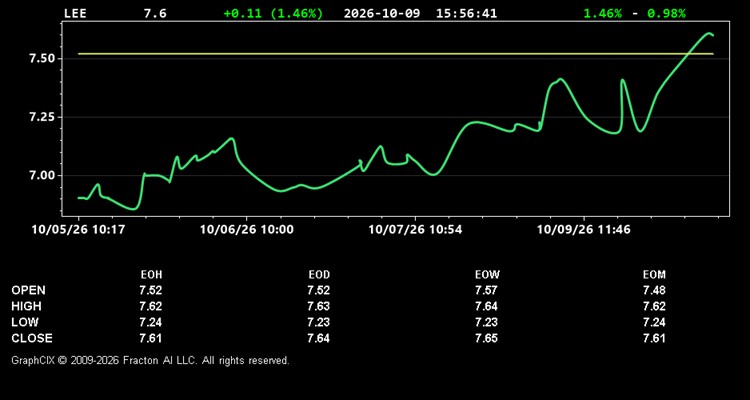
Task: Click the 7.25 y-axis label
Action: [x=43, y=117]
